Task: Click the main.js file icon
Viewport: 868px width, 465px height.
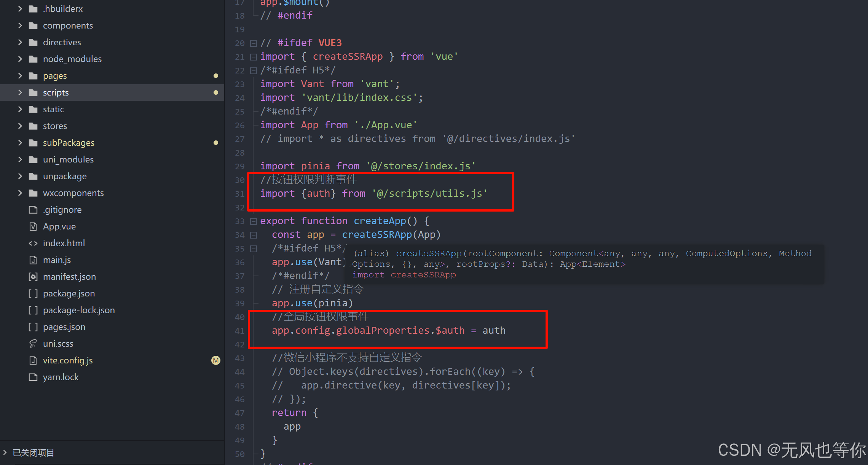Action: point(33,260)
